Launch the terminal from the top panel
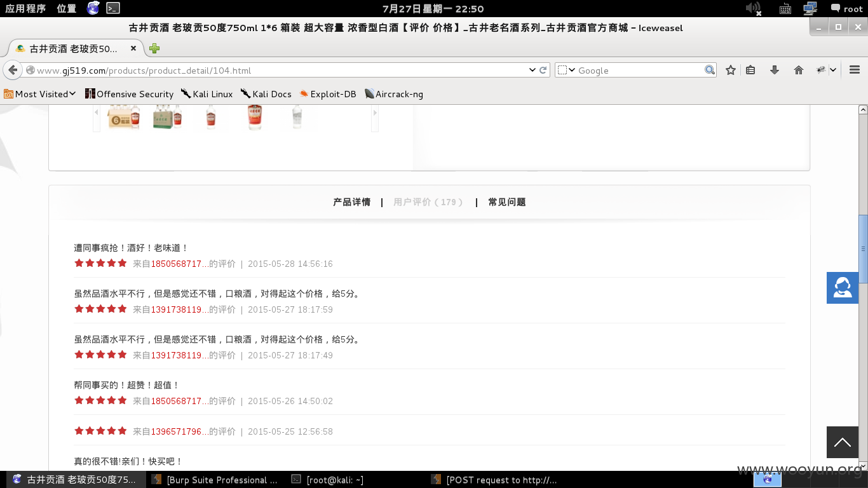The width and height of the screenshot is (868, 488). [113, 8]
